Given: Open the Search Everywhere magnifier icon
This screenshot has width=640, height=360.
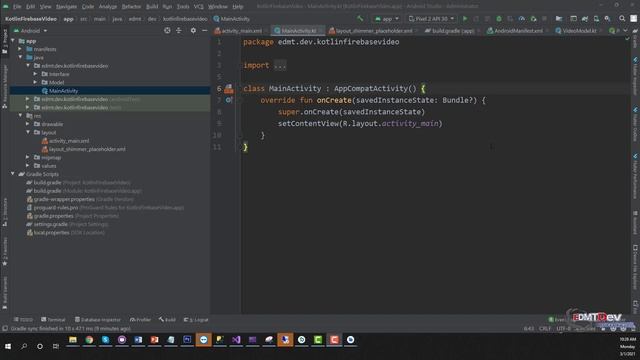Looking at the screenshot, I should click(622, 19).
